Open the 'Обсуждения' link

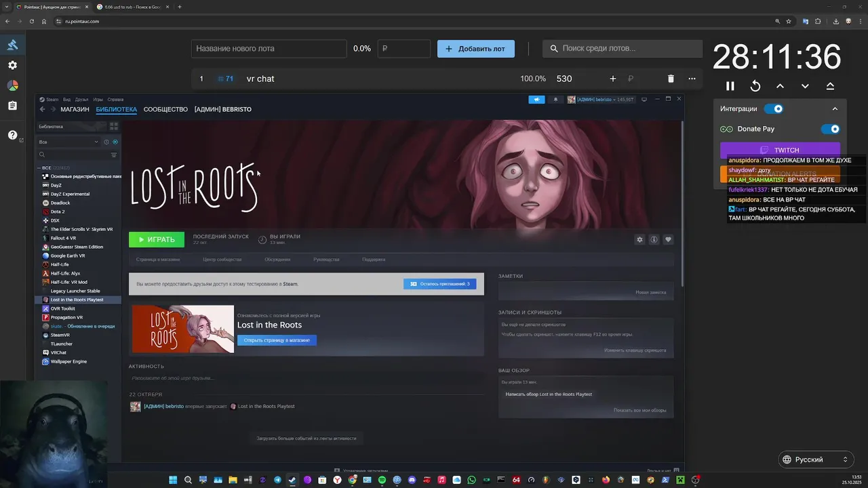(x=277, y=260)
